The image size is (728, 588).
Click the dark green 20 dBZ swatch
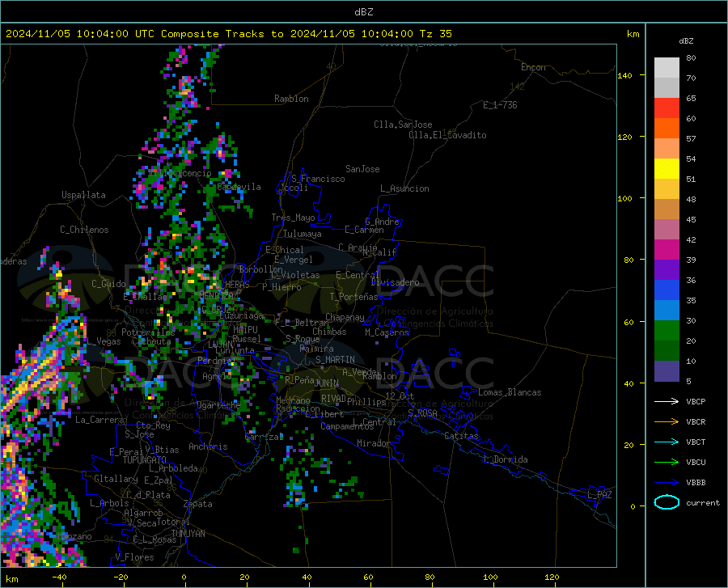[x=667, y=351]
